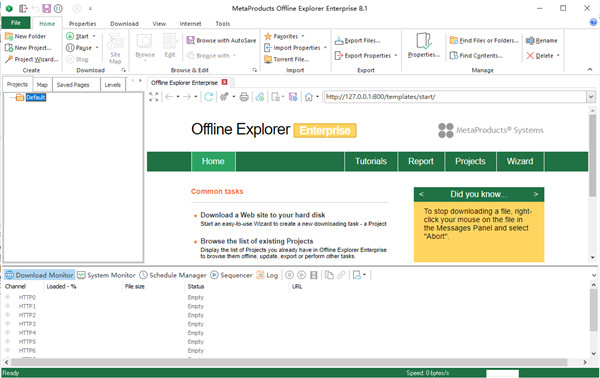
Task: Pause downloads using the Pause ribbon button
Action: point(79,48)
